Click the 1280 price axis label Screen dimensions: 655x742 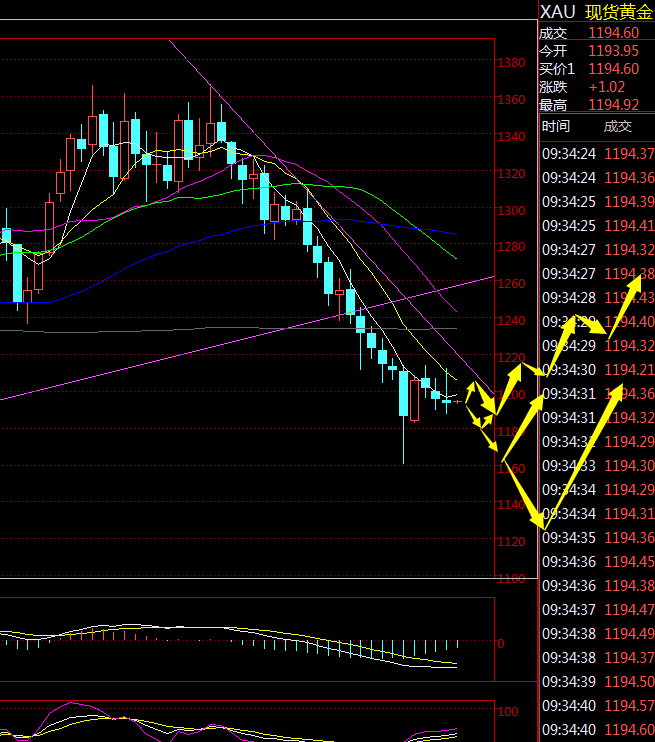[511, 247]
